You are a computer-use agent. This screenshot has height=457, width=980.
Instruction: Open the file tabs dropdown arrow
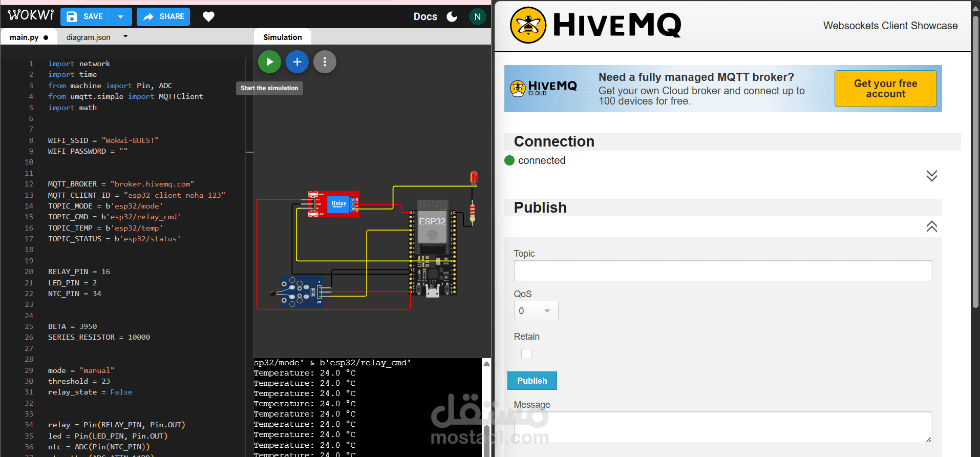(125, 37)
